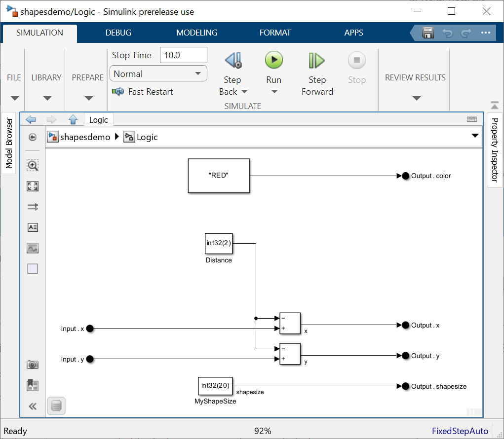Click the Output . shapesize port
This screenshot has width=504, height=439.
pos(406,386)
